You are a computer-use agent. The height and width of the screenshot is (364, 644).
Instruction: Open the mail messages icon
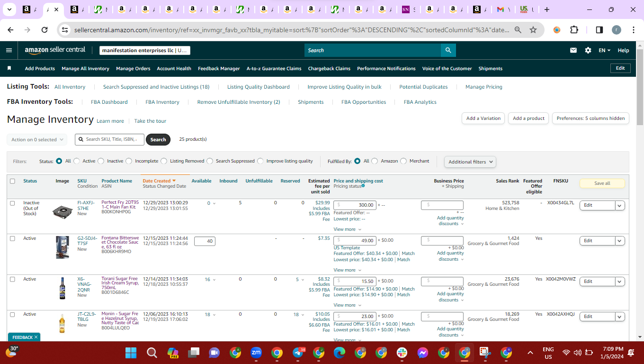click(x=573, y=50)
